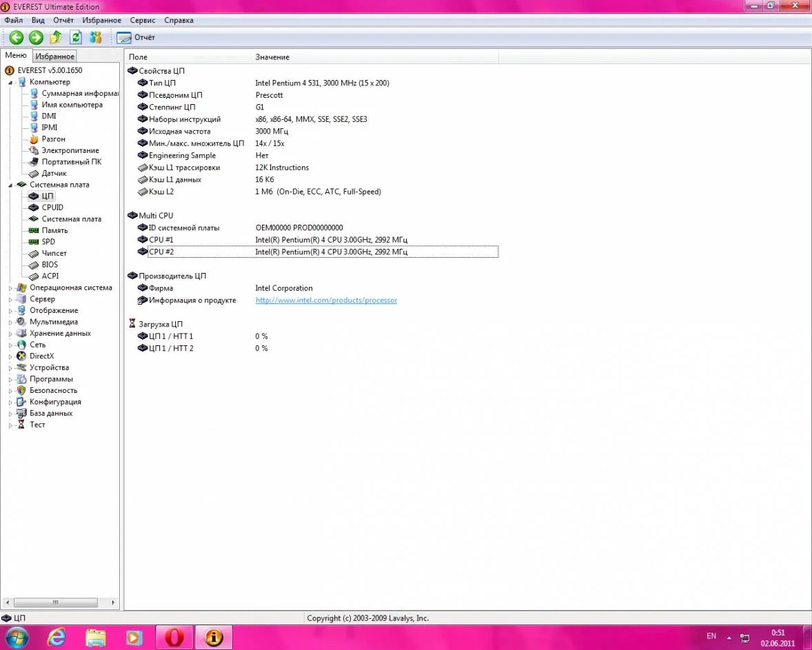
Task: Click the Конфигурация icon
Action: (21, 402)
